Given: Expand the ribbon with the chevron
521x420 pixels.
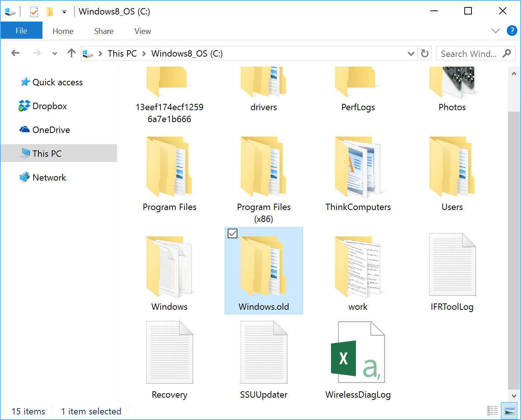Looking at the screenshot, I should tap(495, 31).
